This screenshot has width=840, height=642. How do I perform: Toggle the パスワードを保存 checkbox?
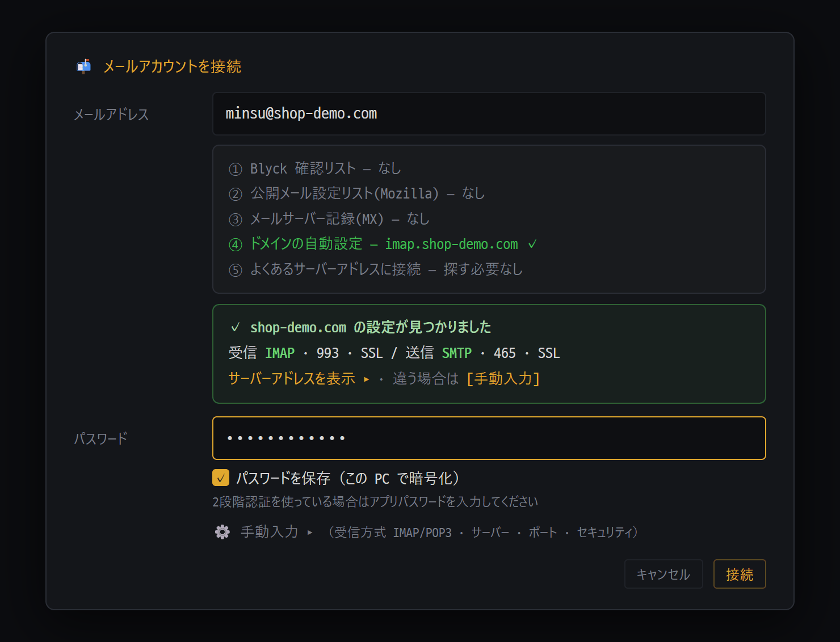(x=221, y=478)
